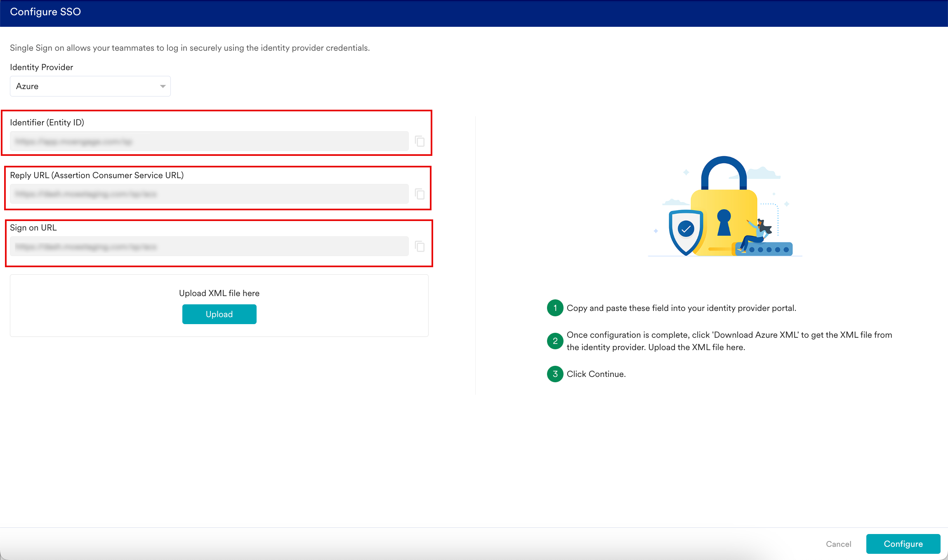Open the Identity Provider dropdown arrow
Image resolution: width=948 pixels, height=560 pixels.
point(163,86)
